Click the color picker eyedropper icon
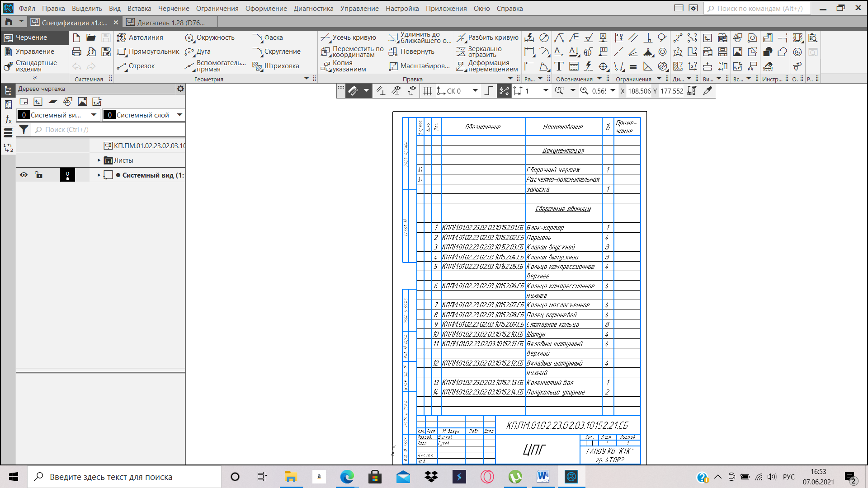The width and height of the screenshot is (868, 488). click(x=708, y=91)
